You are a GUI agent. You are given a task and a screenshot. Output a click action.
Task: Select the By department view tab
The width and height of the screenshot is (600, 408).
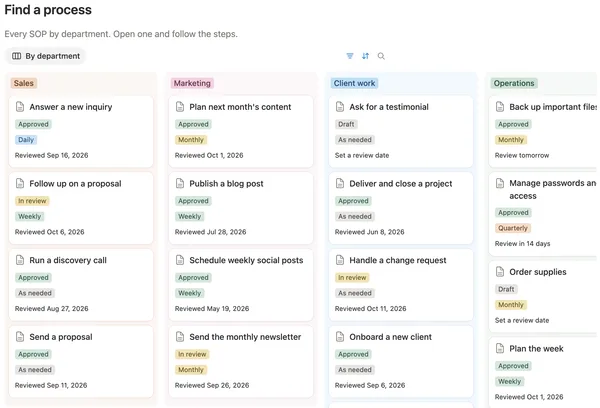(46, 56)
